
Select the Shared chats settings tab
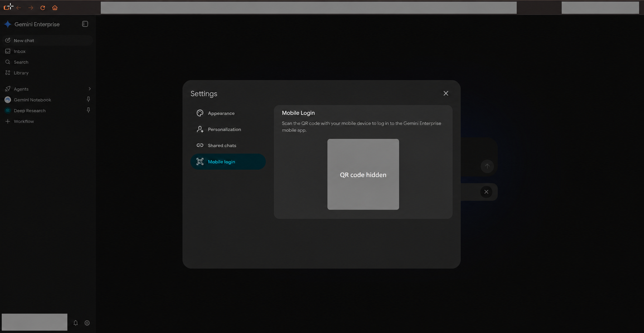tap(228, 145)
